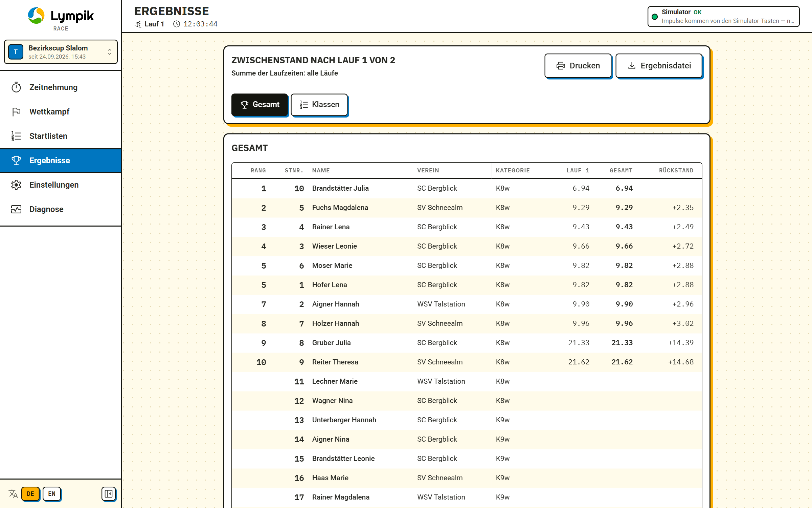Select the Brandstätter Julia result row
The image size is (812, 508).
point(467,188)
